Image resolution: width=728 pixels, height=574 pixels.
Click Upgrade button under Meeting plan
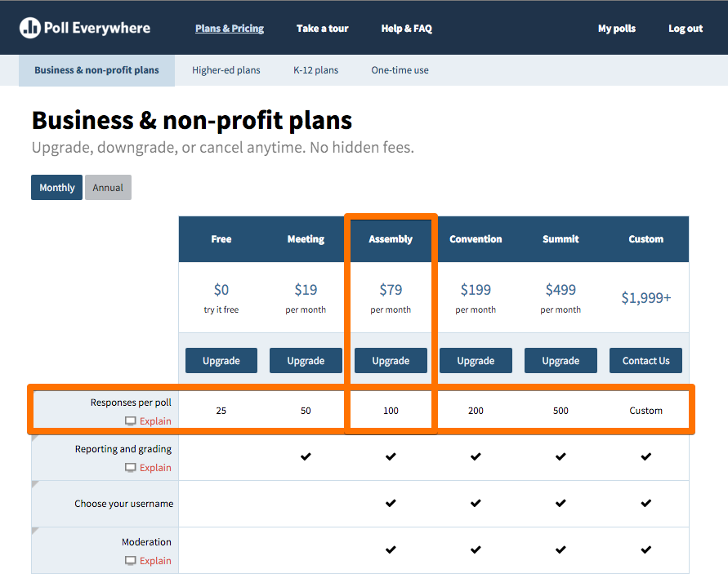coord(306,361)
